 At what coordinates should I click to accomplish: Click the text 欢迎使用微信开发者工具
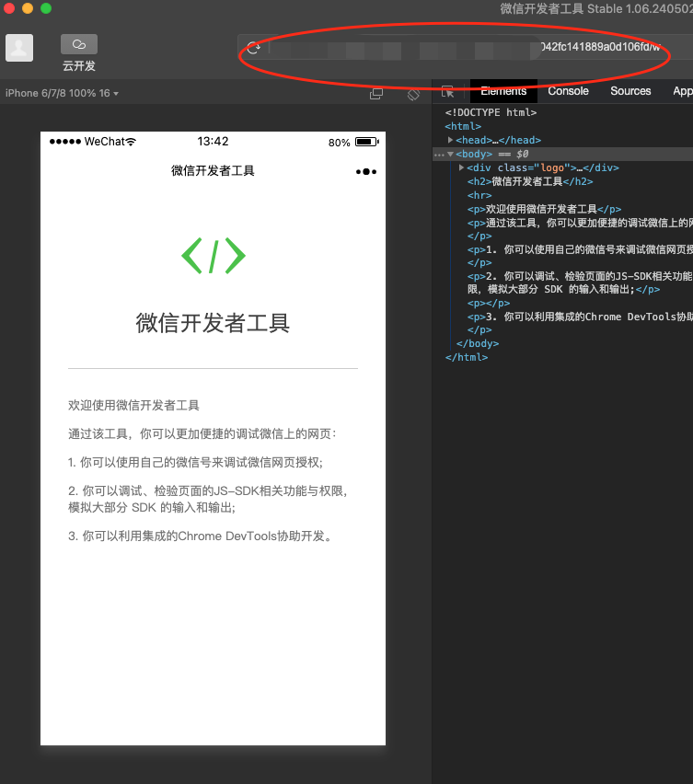133,405
